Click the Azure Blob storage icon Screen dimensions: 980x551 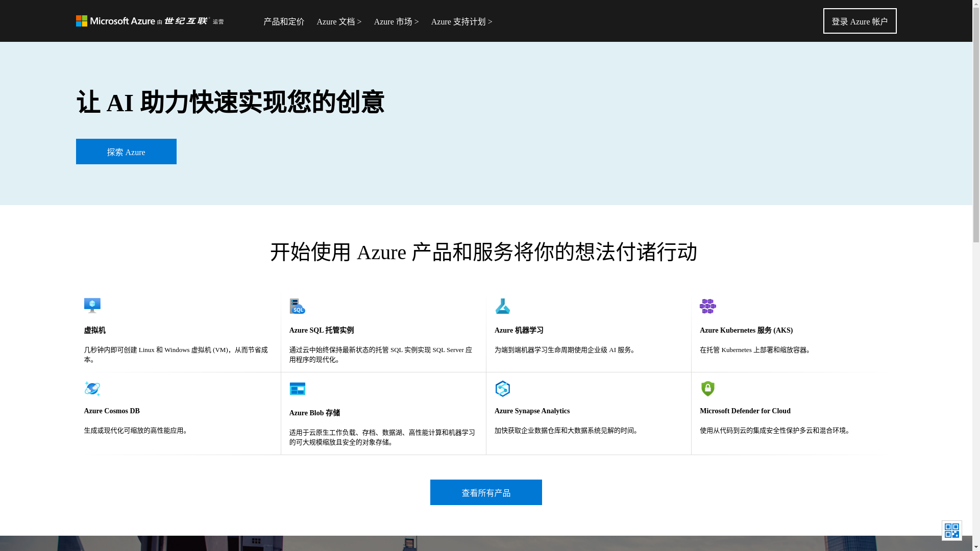click(298, 389)
